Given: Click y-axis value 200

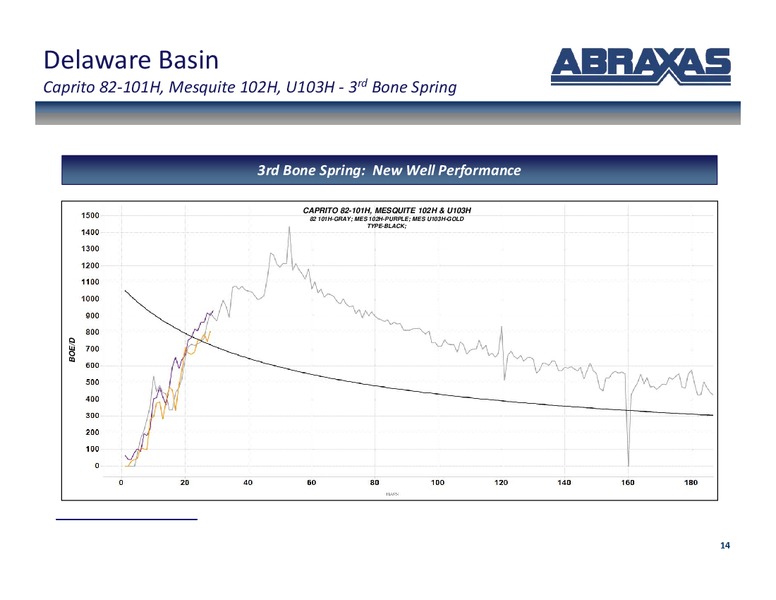Looking at the screenshot, I should pos(92,432).
